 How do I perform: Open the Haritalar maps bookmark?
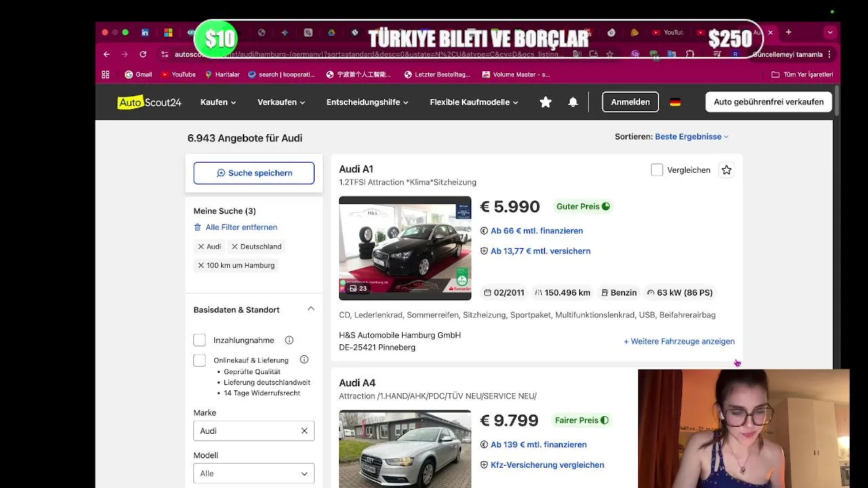coord(222,75)
